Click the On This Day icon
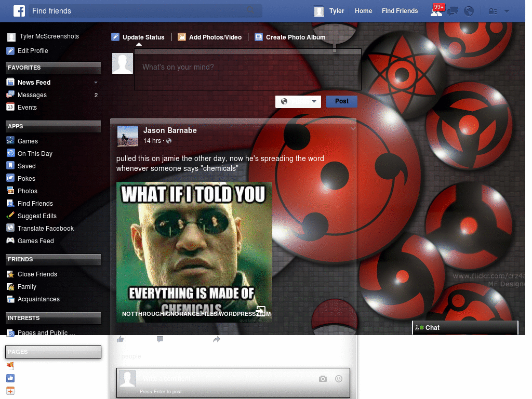Image resolution: width=532 pixels, height=399 pixels. tap(10, 153)
